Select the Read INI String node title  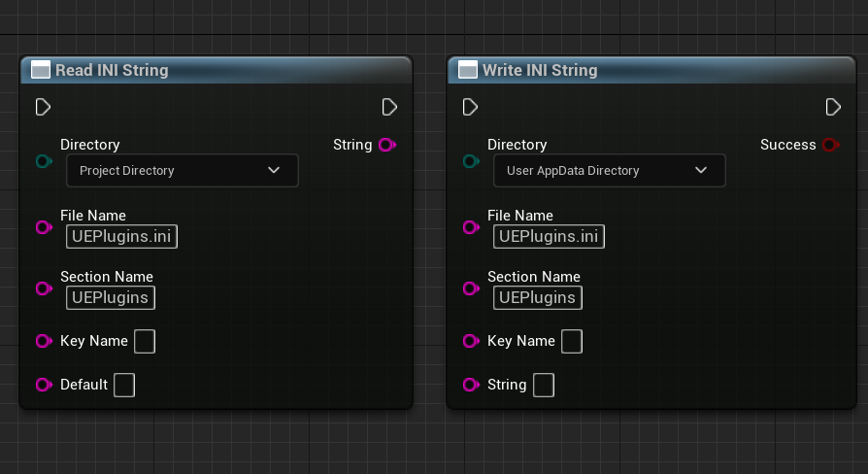tap(112, 70)
